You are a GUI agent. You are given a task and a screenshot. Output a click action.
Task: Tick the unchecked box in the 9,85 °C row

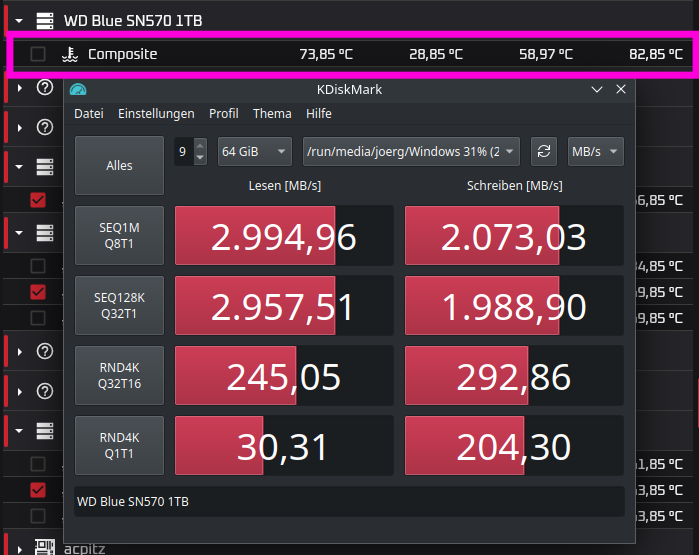(x=38, y=318)
